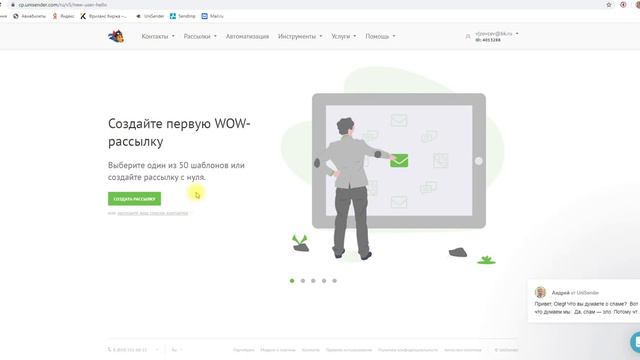Click the browser extension icon near star
Screen dimensions: 640x360
[x=623, y=5]
